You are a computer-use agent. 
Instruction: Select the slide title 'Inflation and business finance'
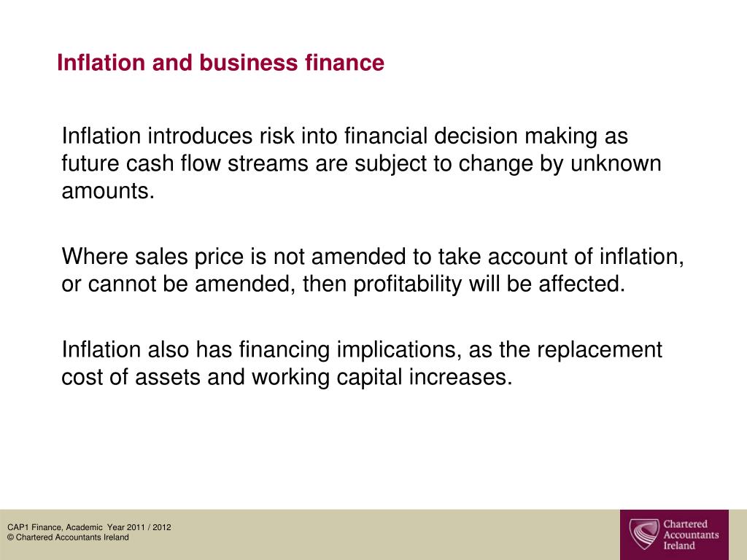pos(220,63)
